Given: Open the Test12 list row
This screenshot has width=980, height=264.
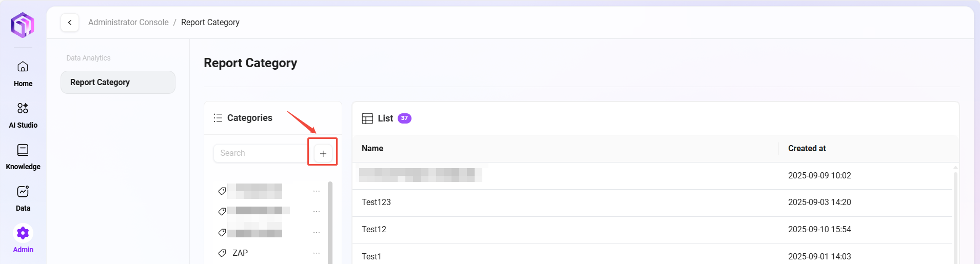Looking at the screenshot, I should coord(374,230).
